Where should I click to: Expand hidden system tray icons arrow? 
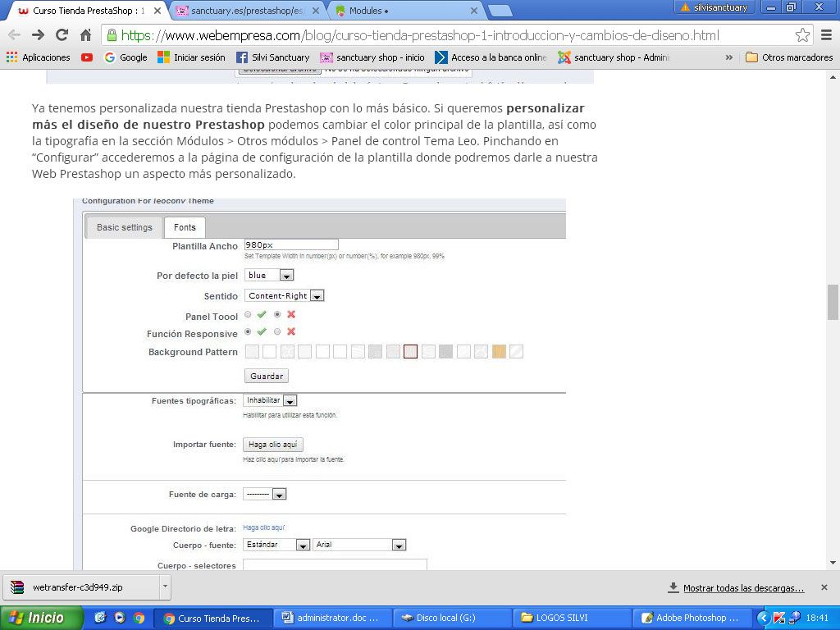[x=764, y=618]
